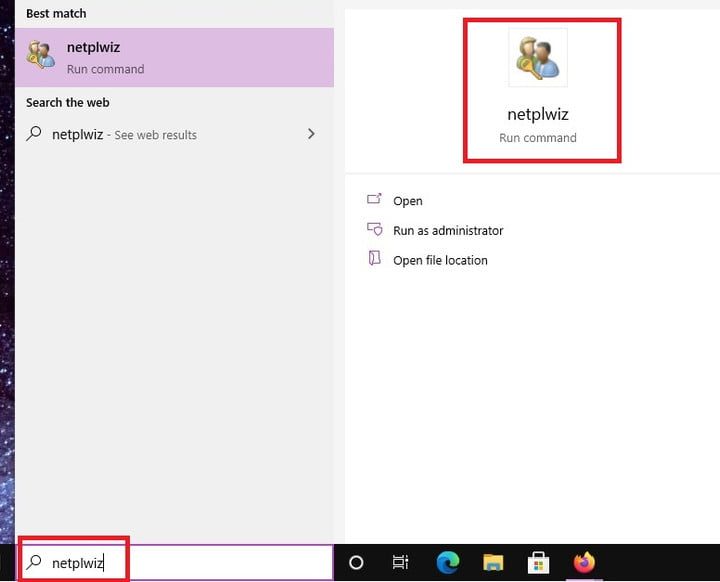Click the magnifier icon in taskbar search box
This screenshot has width=720, height=582.
[x=34, y=562]
